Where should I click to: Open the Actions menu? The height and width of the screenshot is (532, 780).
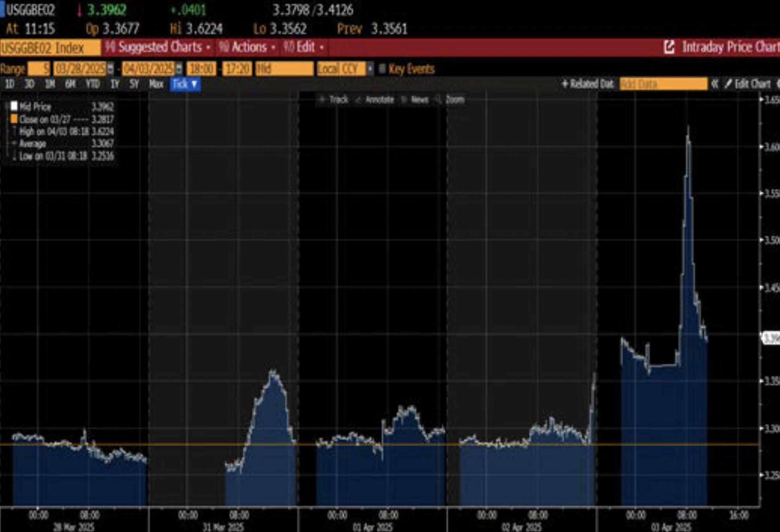(x=248, y=47)
